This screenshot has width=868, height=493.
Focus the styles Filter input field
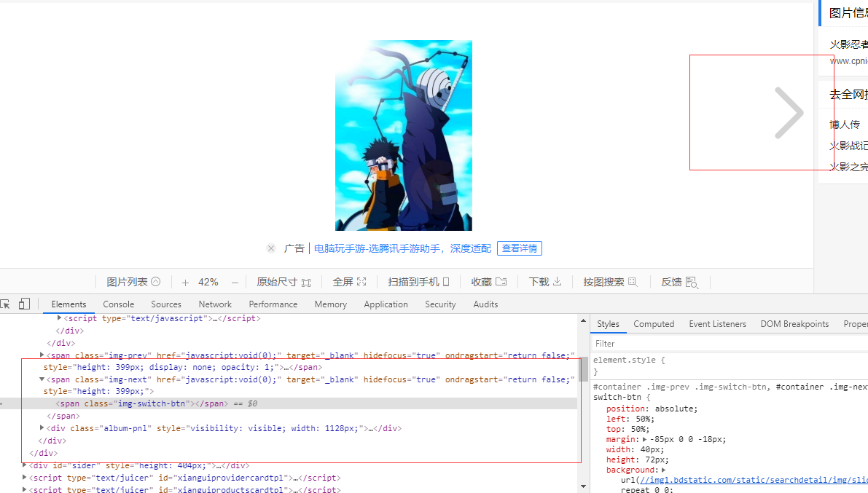(x=731, y=344)
